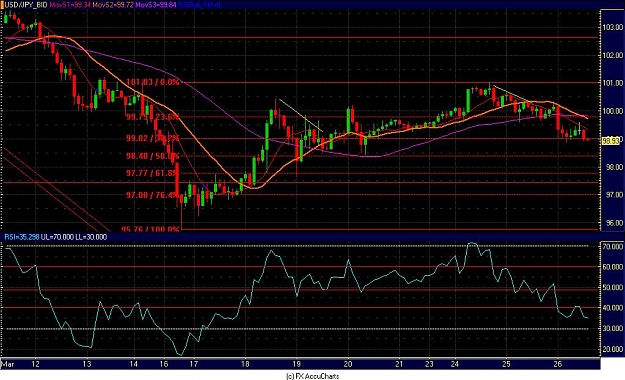
Task: Select the MovS2=99.72 indicator label
Action: pos(114,5)
